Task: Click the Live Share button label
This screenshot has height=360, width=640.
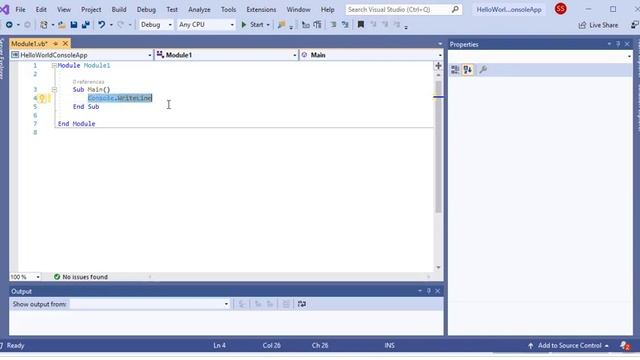Action: (x=604, y=25)
